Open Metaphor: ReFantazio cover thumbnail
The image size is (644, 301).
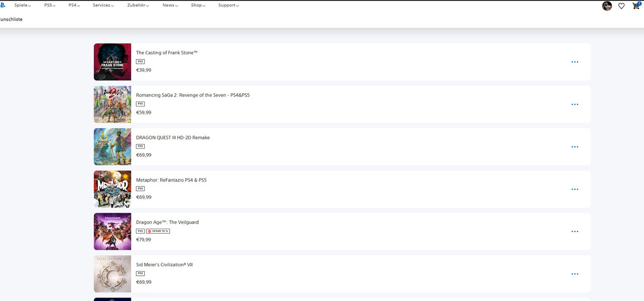112,189
